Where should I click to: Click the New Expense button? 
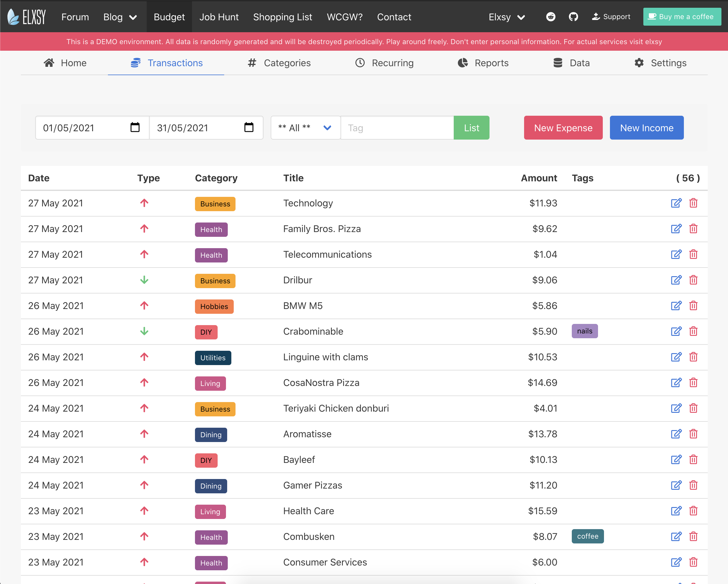click(563, 128)
